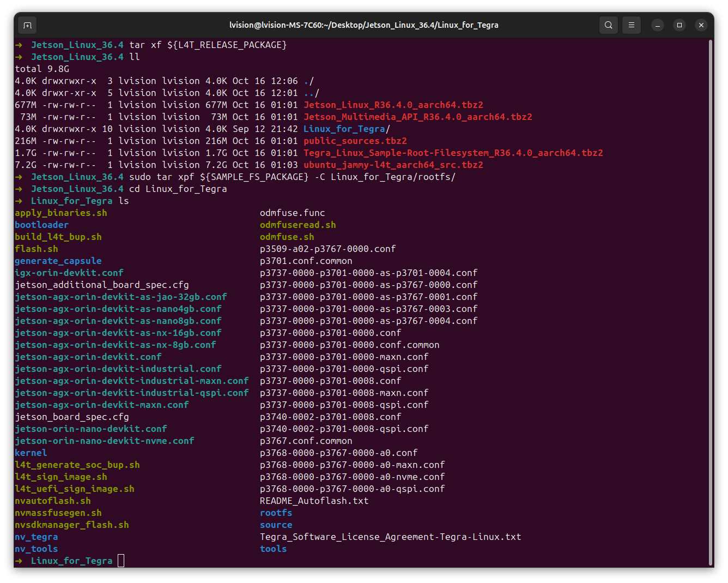The height and width of the screenshot is (583, 728).
Task: Click jetson-agx-orin-devkit-industrial-maxn.conf
Action: pyautogui.click(x=132, y=381)
